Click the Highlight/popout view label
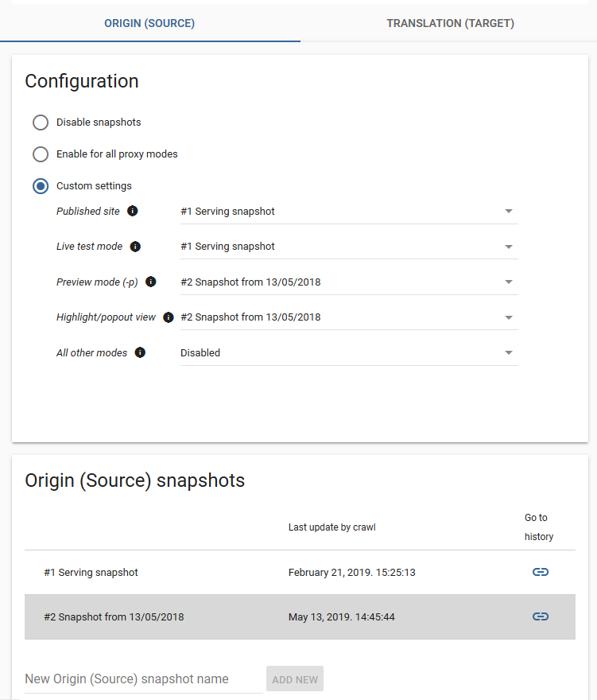Image resolution: width=597 pixels, height=700 pixels. point(106,317)
